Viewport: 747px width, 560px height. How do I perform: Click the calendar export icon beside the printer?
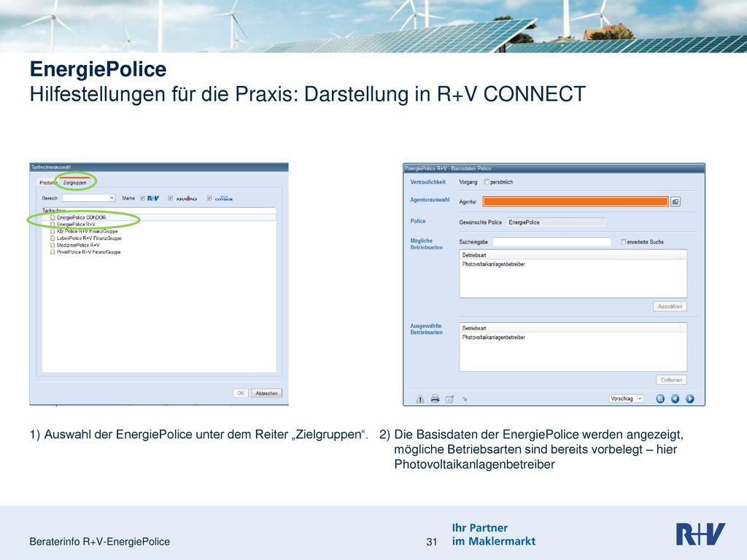(449, 399)
